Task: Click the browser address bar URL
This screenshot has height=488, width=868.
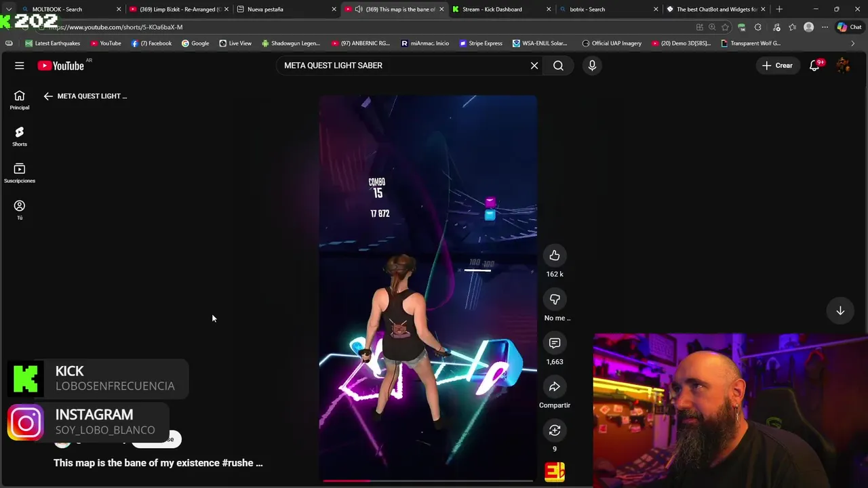Action: point(115,27)
